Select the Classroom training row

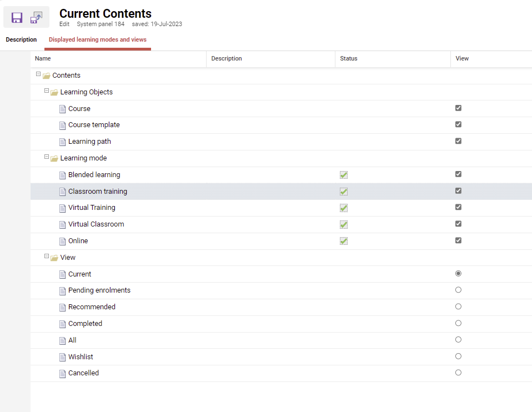pyautogui.click(x=98, y=192)
